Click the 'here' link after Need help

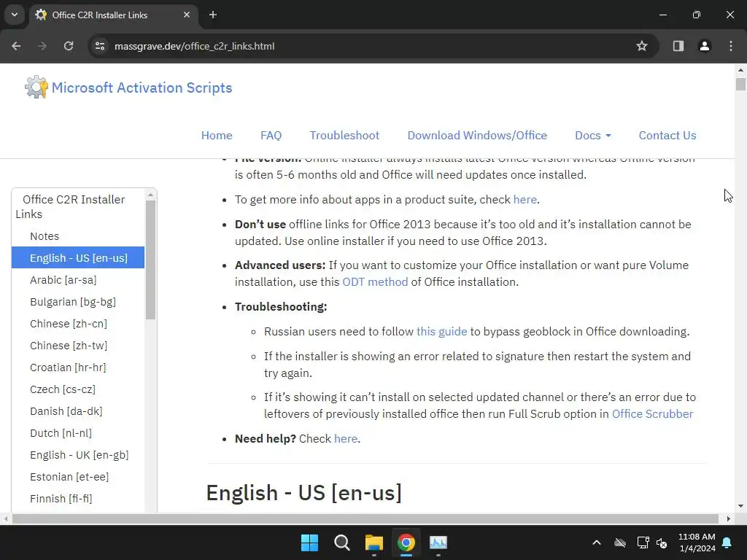[345, 438]
